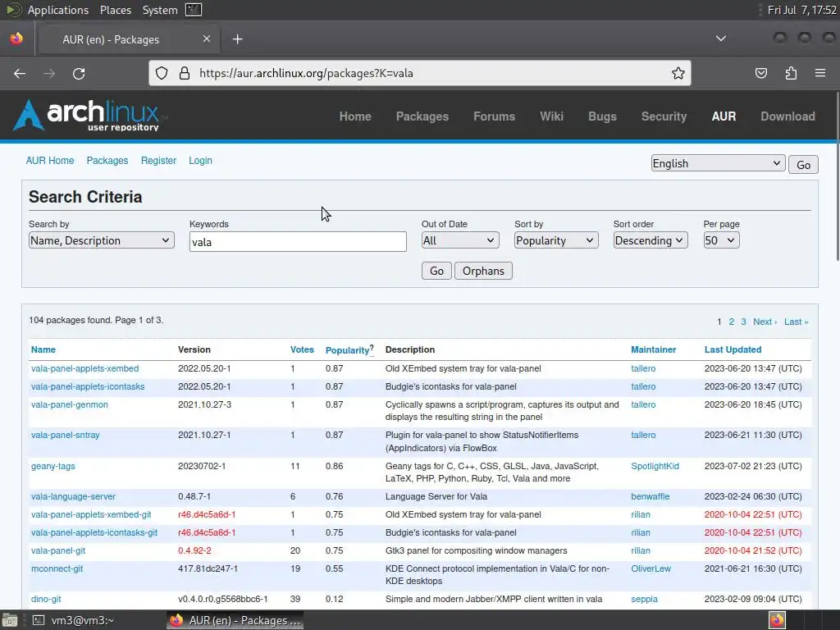840x630 pixels.
Task: Open the Firefox hamburger menu
Action: (820, 73)
